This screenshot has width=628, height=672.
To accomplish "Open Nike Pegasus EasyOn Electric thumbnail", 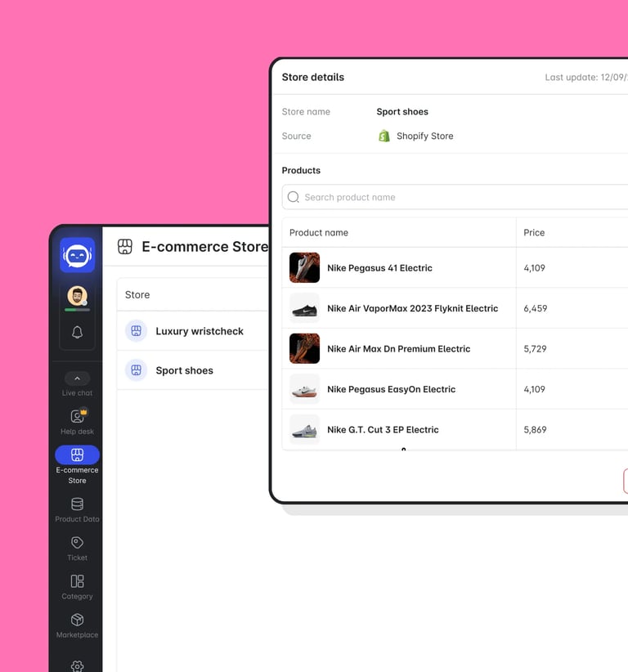I will pos(304,389).
